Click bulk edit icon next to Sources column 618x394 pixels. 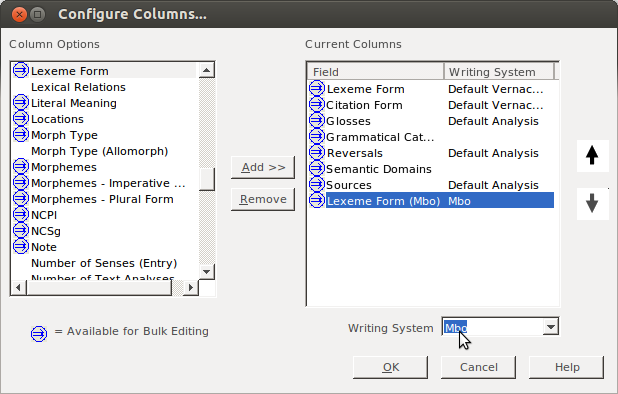pos(316,184)
